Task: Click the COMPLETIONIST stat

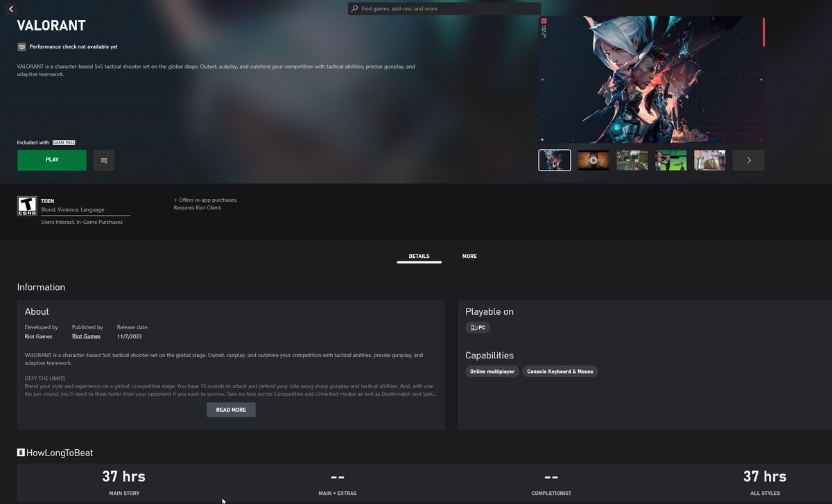Action: (551, 483)
